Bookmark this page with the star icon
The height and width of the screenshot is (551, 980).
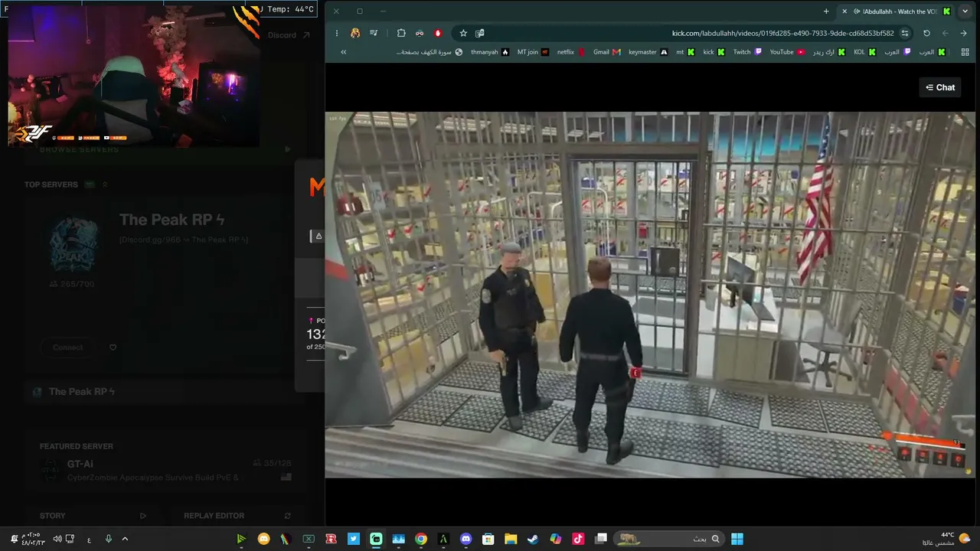click(x=463, y=33)
